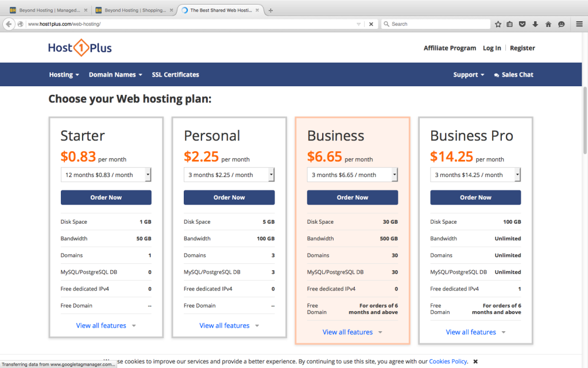Expand the Support menu
The width and height of the screenshot is (588, 368).
pos(469,74)
